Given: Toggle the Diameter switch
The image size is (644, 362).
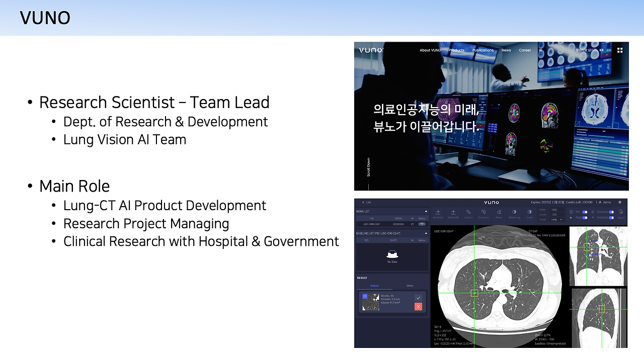Looking at the screenshot, I should [611, 212].
